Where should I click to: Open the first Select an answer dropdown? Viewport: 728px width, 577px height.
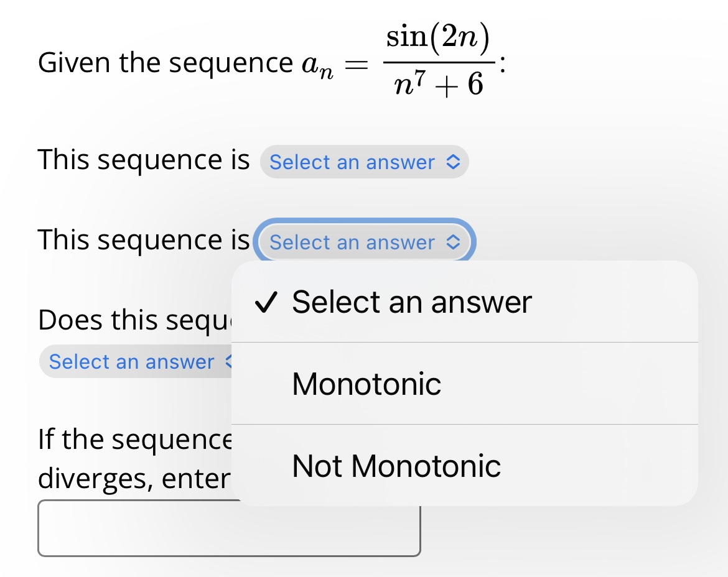tap(364, 162)
